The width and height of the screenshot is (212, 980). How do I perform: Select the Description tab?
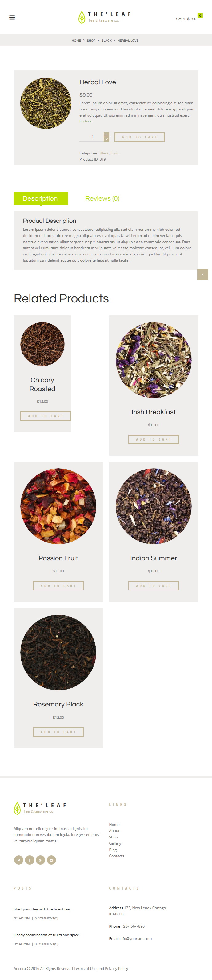pyautogui.click(x=41, y=198)
